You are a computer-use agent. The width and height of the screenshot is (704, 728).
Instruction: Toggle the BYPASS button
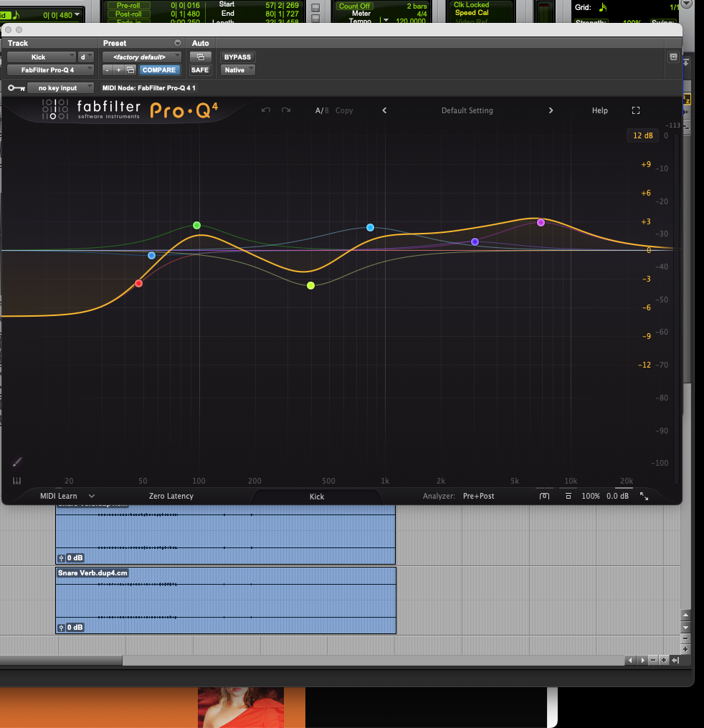pyautogui.click(x=237, y=57)
